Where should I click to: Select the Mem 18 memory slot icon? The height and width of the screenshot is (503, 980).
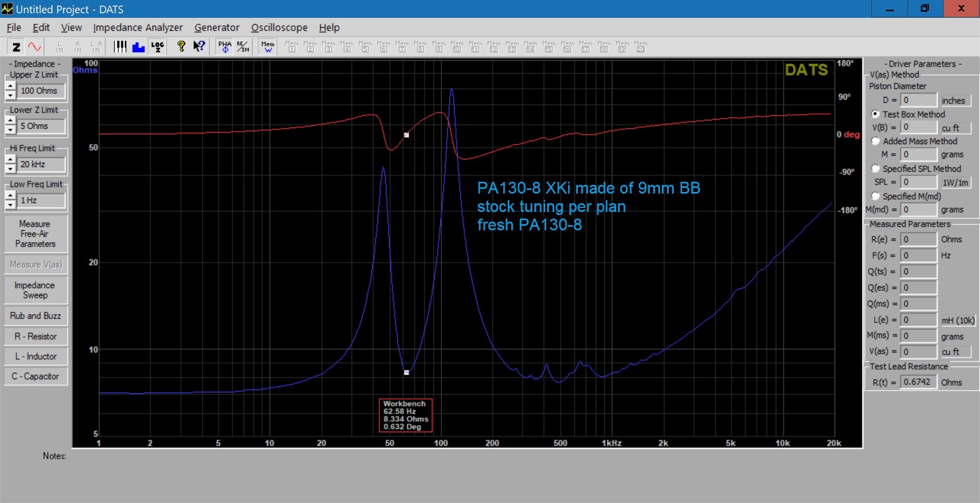tap(604, 47)
